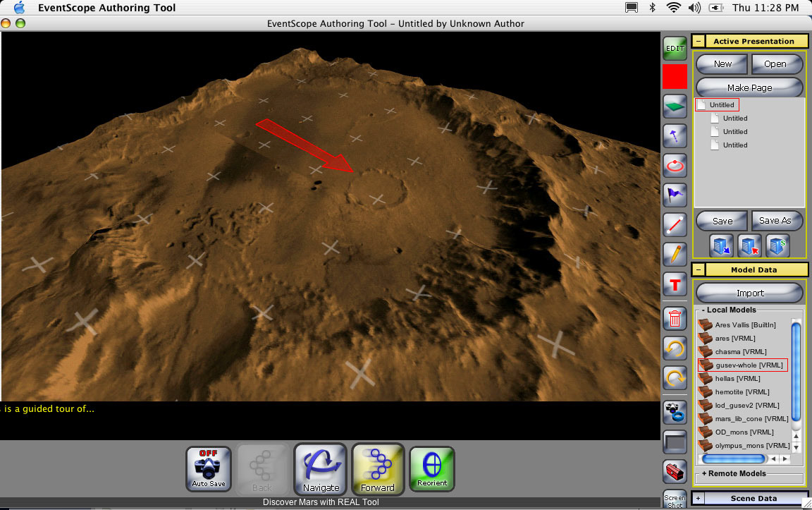
Task: Click the grayed-out Back button
Action: click(x=262, y=469)
